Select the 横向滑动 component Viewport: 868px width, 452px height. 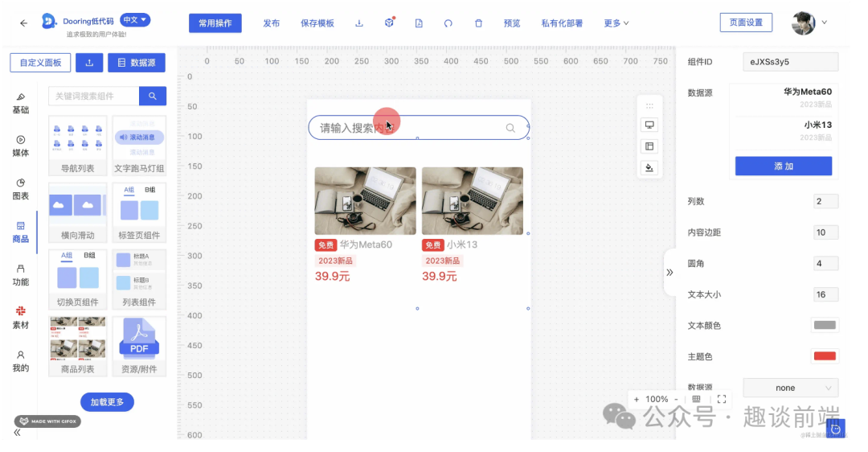77,212
